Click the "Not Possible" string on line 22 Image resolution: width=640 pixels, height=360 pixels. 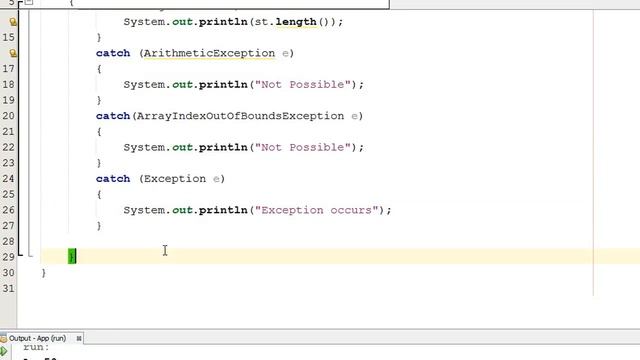pyautogui.click(x=303, y=147)
